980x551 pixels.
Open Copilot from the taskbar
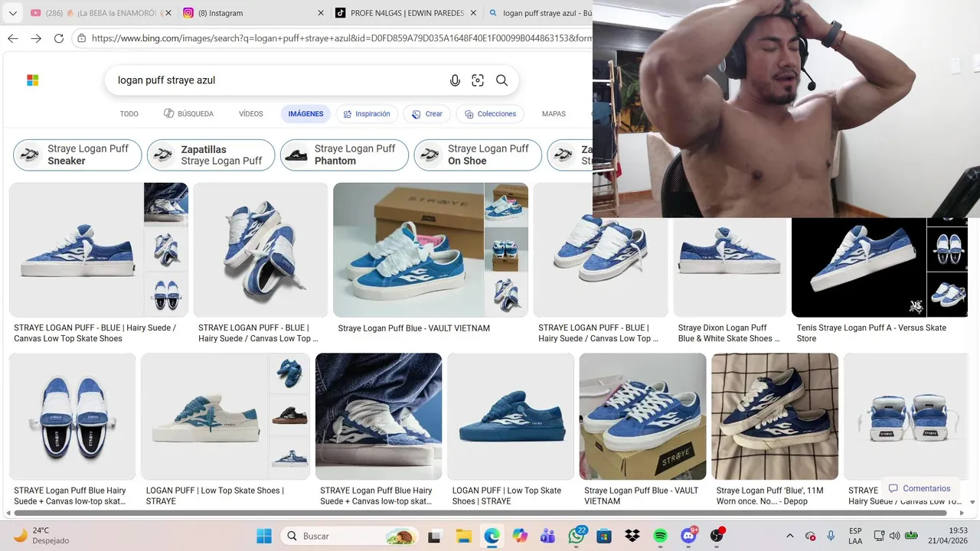(x=520, y=536)
